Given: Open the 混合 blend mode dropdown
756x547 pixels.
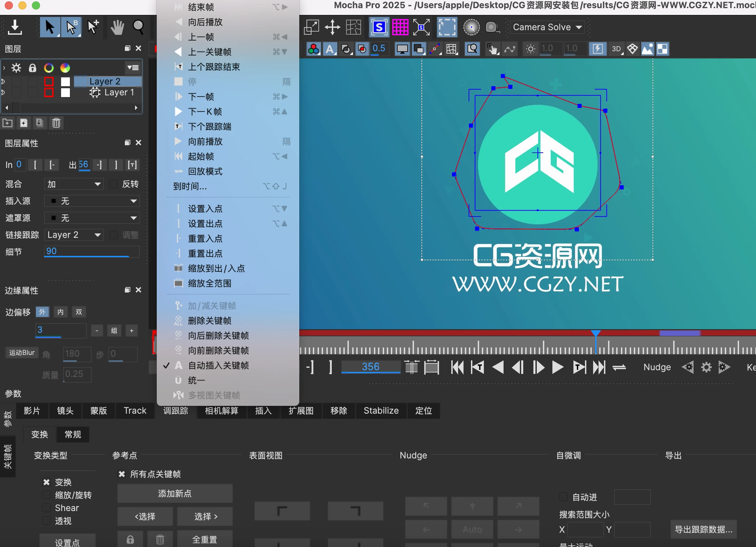Looking at the screenshot, I should click(73, 184).
